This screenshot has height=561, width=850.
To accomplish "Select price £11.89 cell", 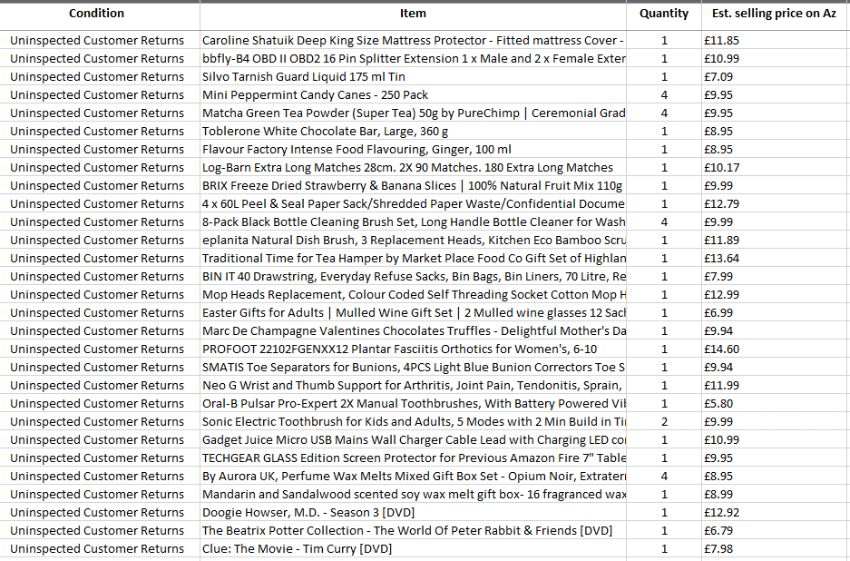I will click(775, 240).
